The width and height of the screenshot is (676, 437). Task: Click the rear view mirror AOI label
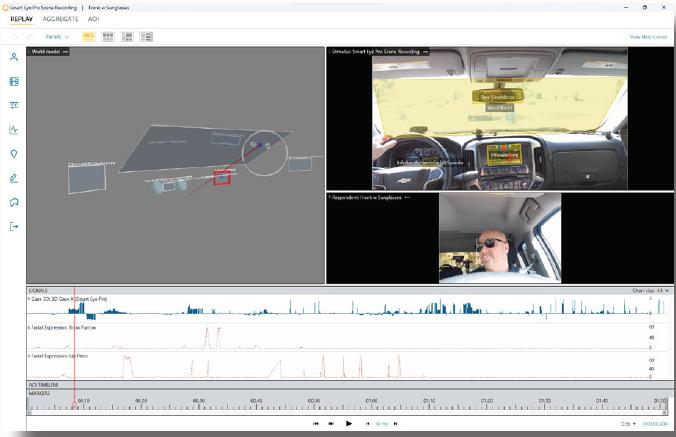point(497,97)
